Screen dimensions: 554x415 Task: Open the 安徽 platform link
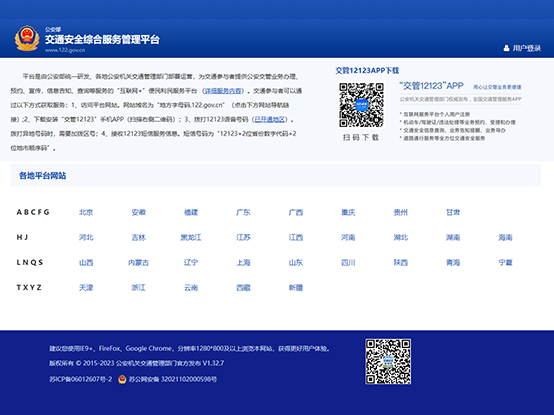[x=138, y=212]
